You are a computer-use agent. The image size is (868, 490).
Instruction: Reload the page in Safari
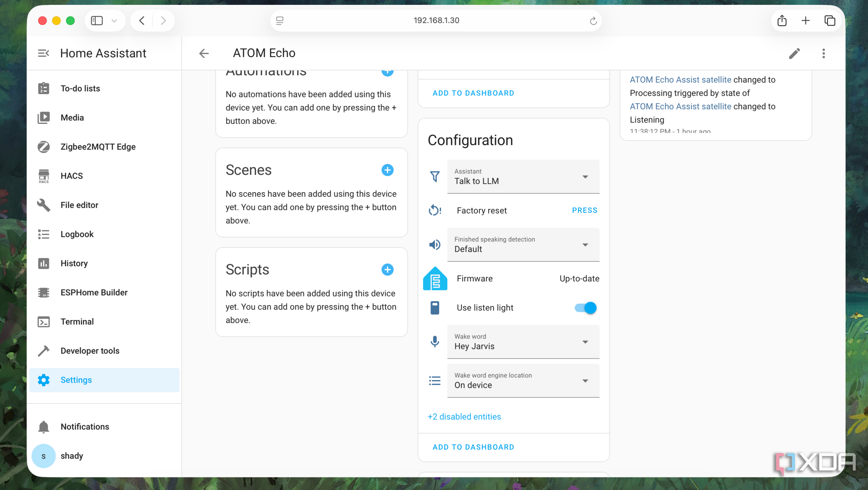(593, 21)
